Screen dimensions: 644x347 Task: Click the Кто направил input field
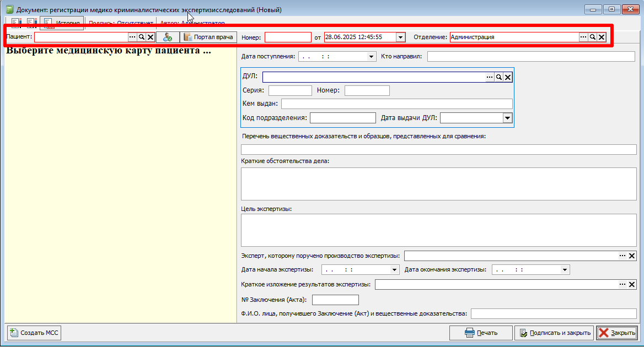click(x=531, y=57)
